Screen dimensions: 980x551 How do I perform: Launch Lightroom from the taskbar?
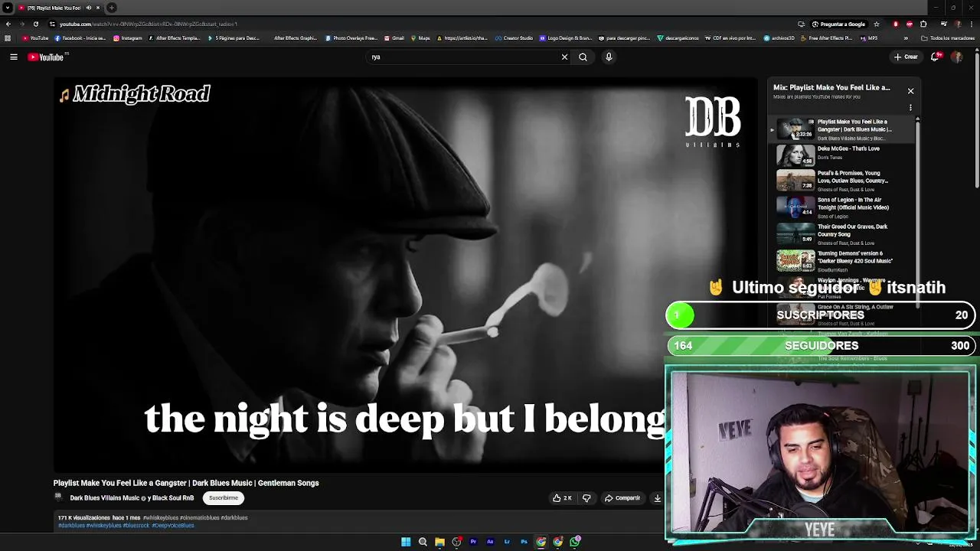tap(507, 542)
